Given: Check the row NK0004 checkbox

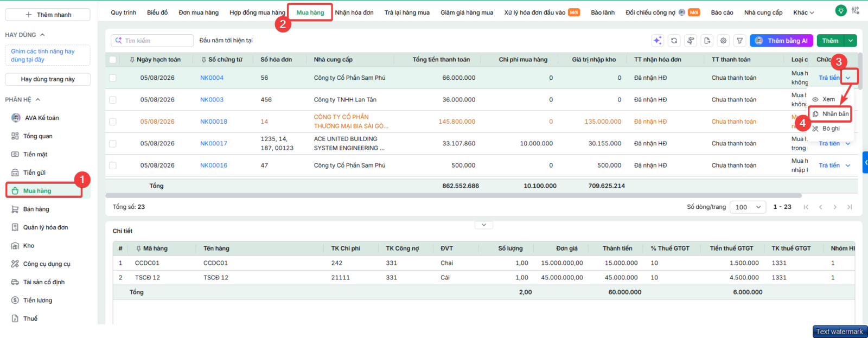Looking at the screenshot, I should coord(113,78).
